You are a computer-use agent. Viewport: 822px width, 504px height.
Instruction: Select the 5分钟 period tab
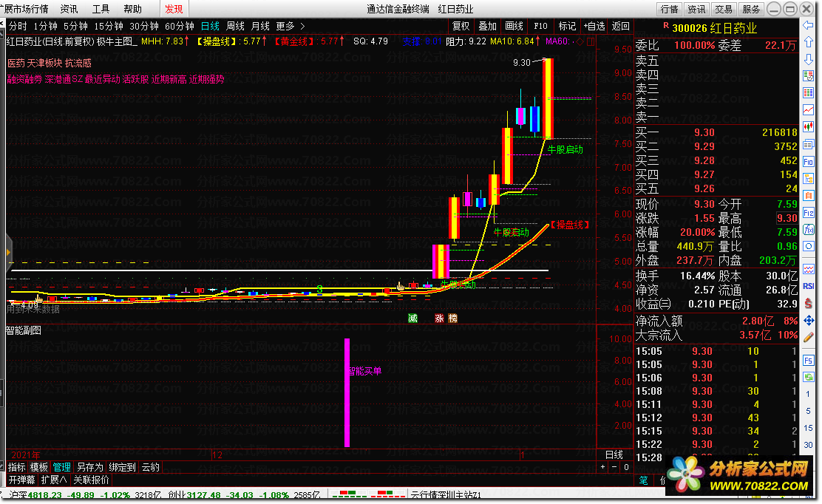click(x=76, y=26)
